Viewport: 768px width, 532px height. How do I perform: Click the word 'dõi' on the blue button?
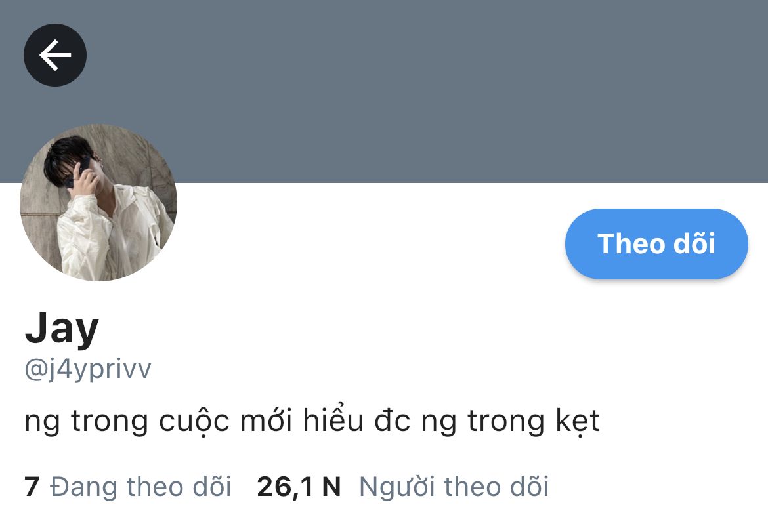[x=694, y=243]
